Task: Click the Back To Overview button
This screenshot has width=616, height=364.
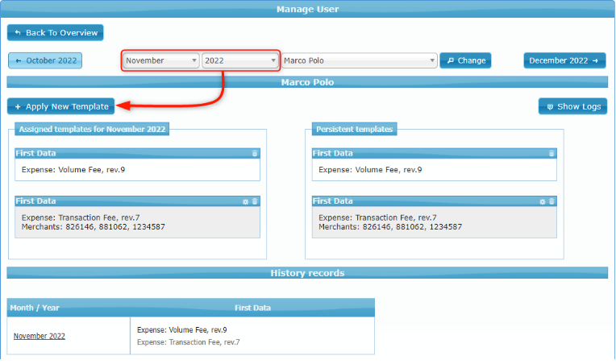Action: pos(56,32)
